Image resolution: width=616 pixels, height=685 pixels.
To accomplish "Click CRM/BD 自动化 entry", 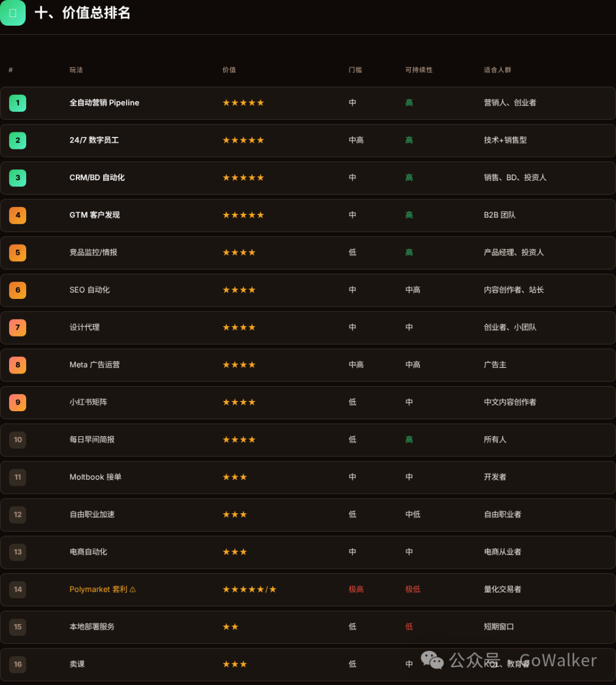I will pyautogui.click(x=97, y=177).
